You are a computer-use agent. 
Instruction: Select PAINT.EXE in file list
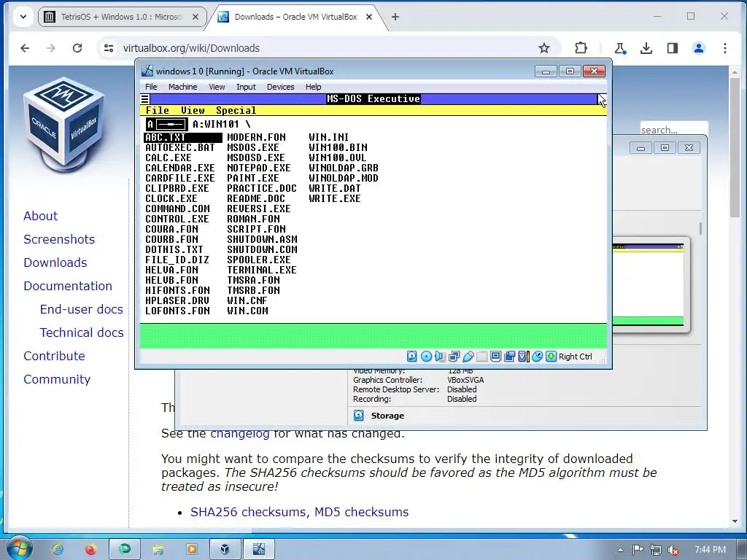(x=253, y=178)
